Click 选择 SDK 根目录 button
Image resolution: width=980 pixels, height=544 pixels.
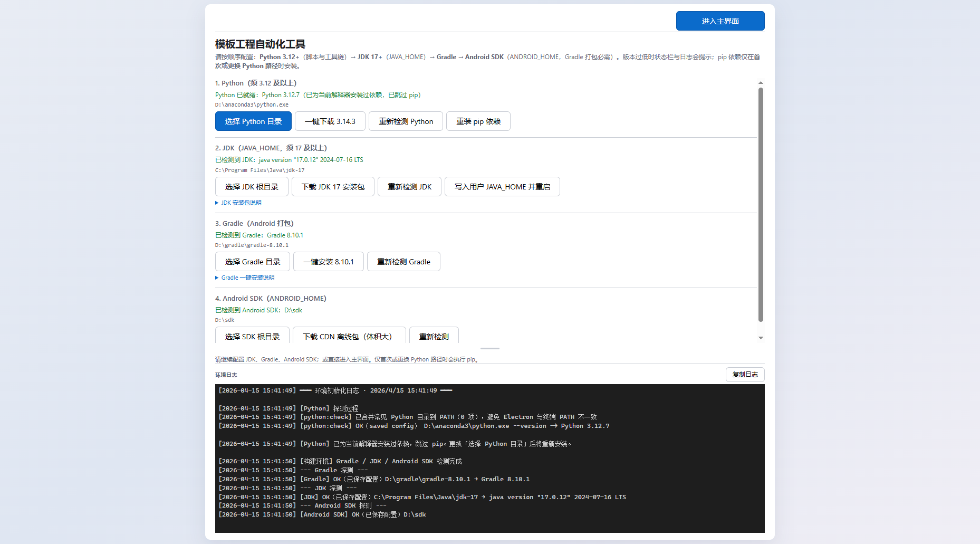[x=252, y=336]
